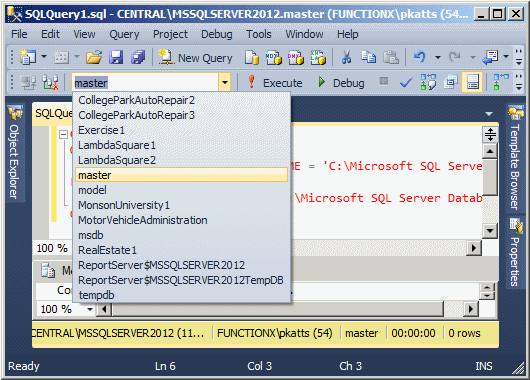The height and width of the screenshot is (380, 530).
Task: Open the Window menu
Action: [x=304, y=34]
